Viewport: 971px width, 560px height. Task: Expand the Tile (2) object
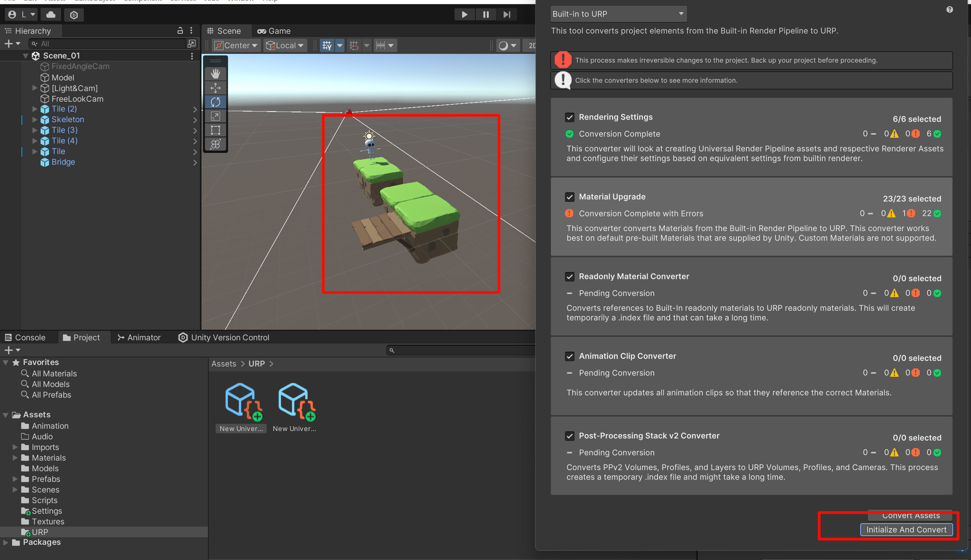coord(34,109)
